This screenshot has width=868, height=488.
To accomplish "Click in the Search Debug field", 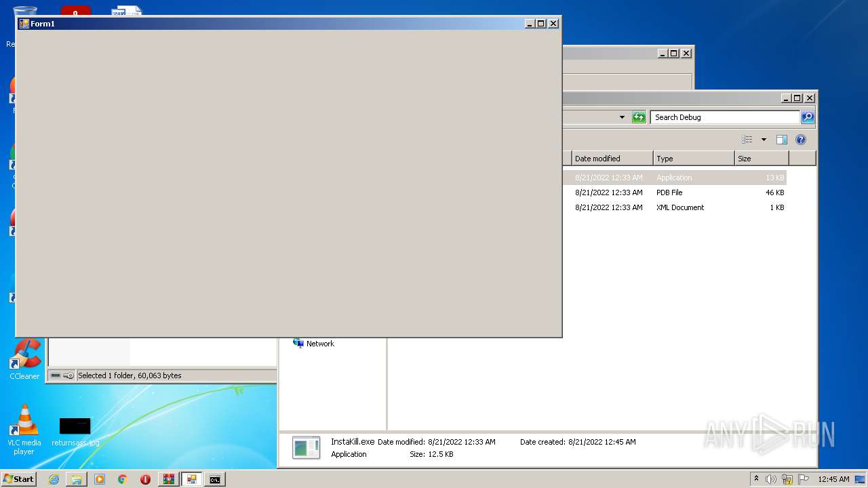I will point(725,117).
